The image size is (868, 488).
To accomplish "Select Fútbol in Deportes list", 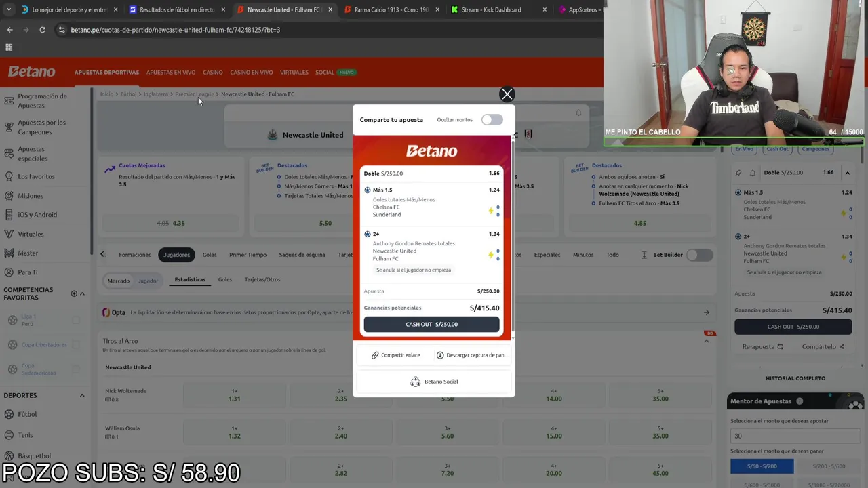I will pos(27,414).
